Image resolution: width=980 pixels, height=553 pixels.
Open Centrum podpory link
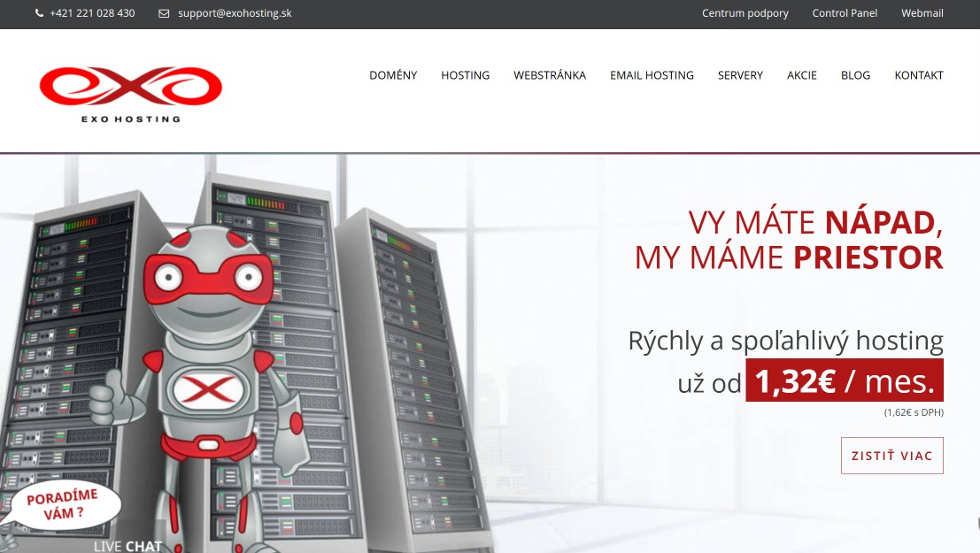point(745,13)
